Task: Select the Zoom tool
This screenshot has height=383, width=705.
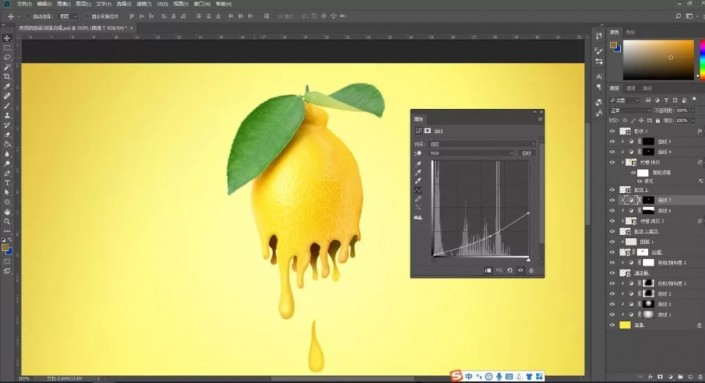Action: coord(7,221)
